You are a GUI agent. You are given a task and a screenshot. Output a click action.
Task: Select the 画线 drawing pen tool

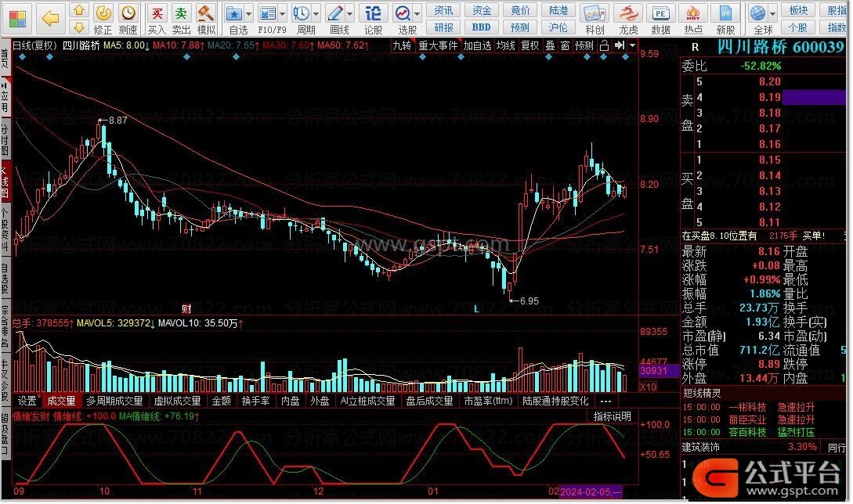(335, 13)
